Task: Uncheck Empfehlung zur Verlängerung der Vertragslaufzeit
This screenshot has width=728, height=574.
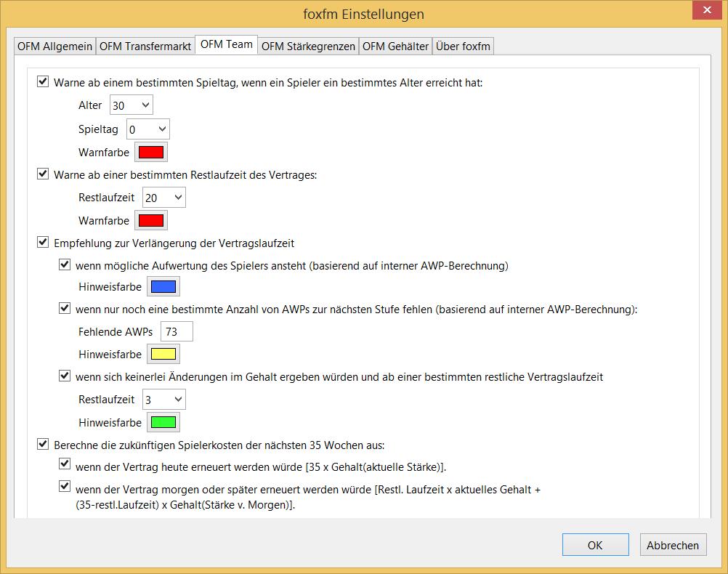Action: click(x=43, y=243)
